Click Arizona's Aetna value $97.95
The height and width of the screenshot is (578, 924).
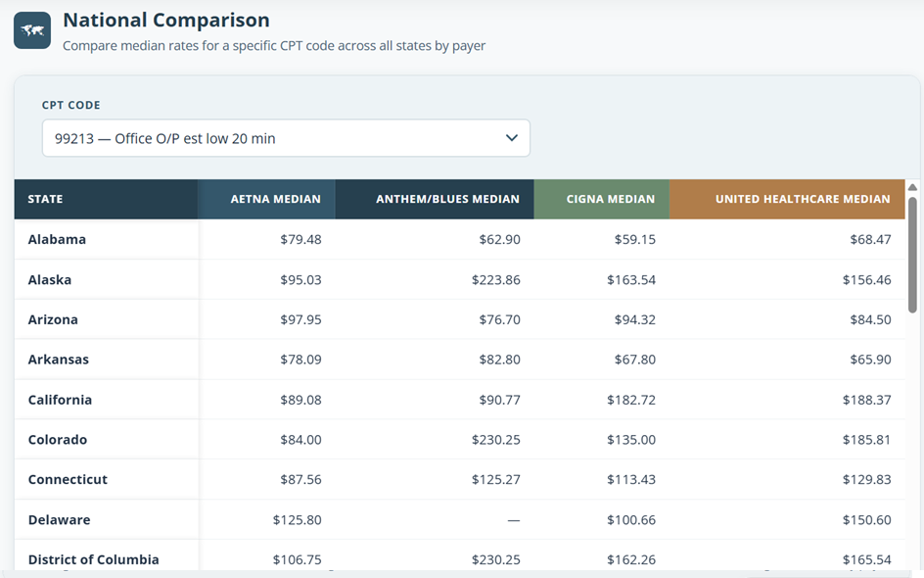(300, 319)
